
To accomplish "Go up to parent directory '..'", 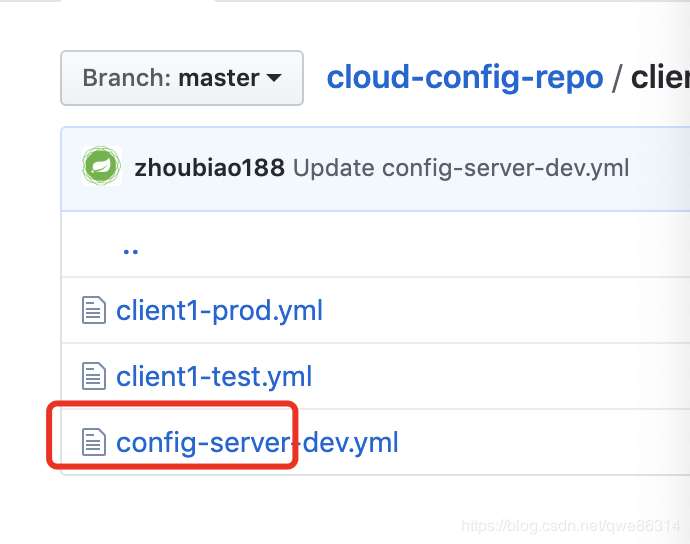I will tap(130, 248).
